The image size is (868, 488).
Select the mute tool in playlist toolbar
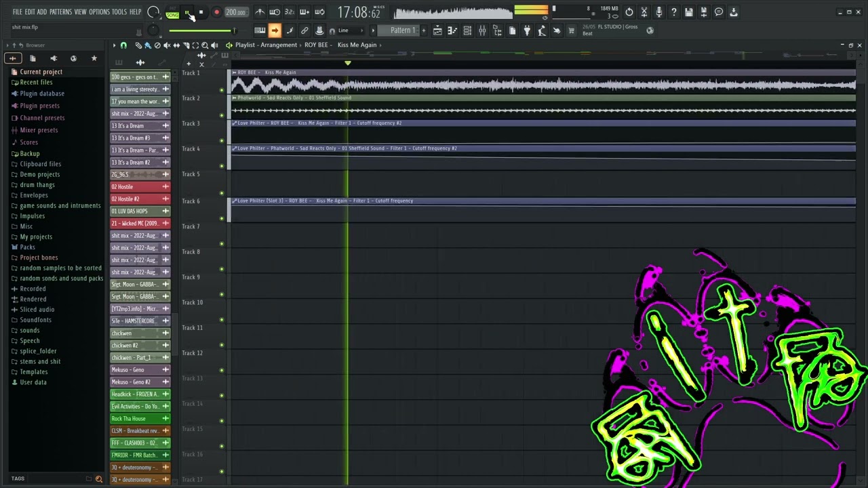167,45
